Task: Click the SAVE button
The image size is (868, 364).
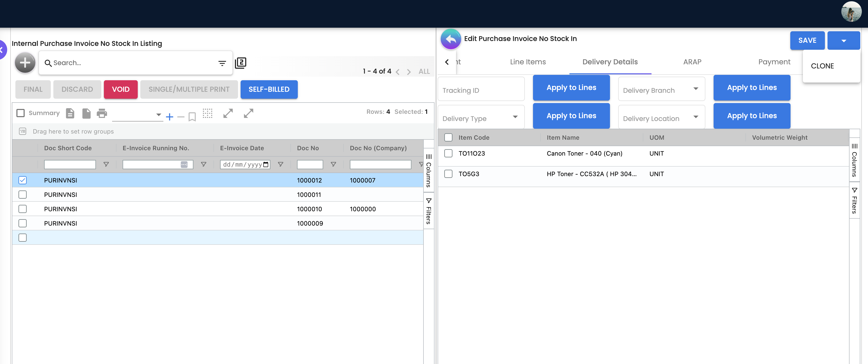Action: coord(807,41)
